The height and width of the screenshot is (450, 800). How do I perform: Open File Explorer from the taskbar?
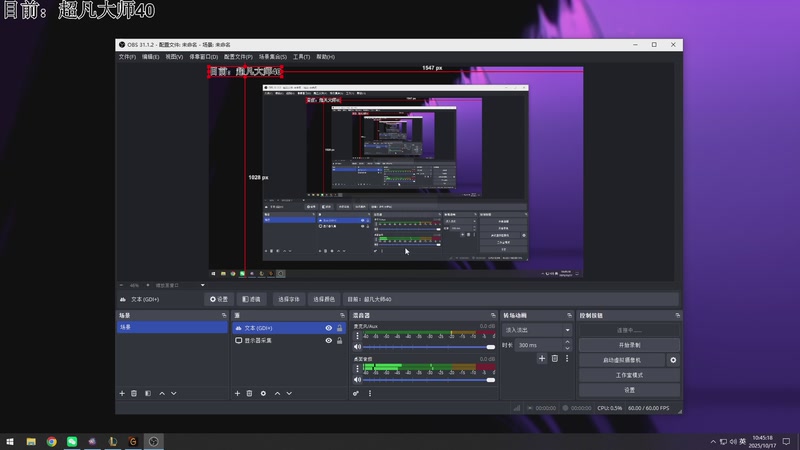click(x=31, y=441)
